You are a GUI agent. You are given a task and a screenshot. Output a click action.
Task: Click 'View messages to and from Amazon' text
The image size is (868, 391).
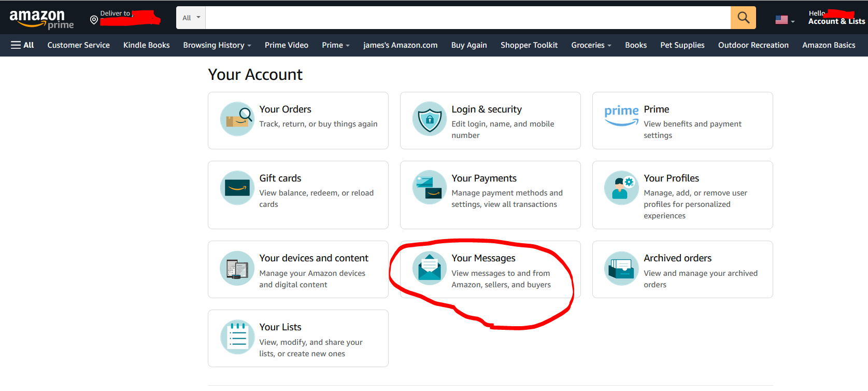501,279
